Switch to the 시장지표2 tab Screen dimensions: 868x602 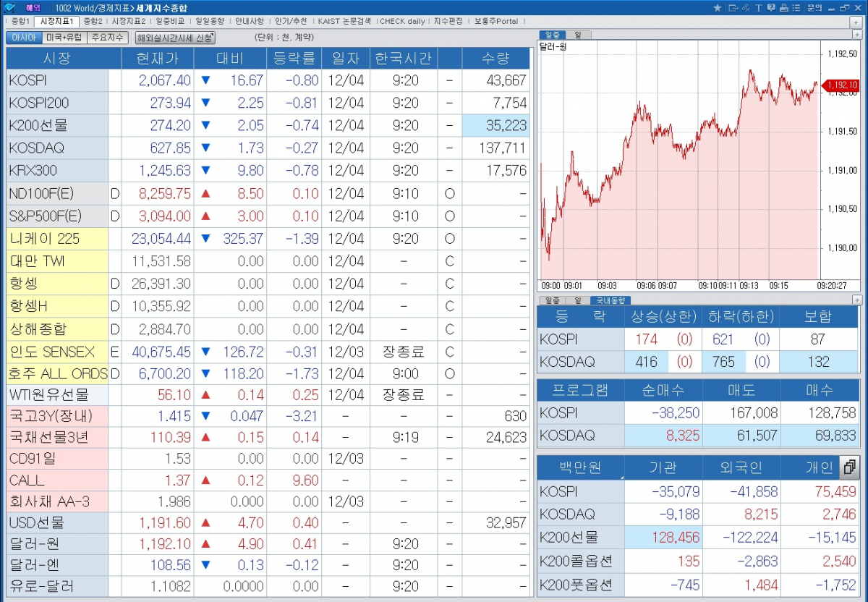click(x=128, y=21)
